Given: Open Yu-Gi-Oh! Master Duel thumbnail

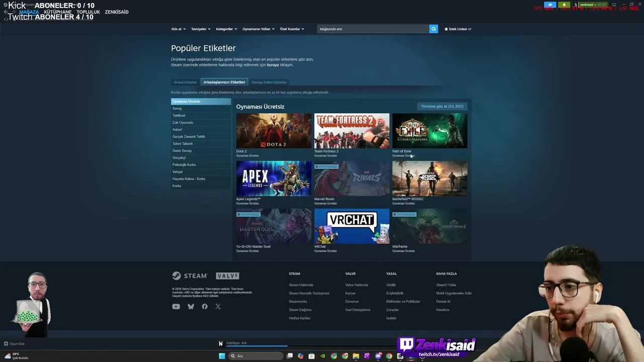Looking at the screenshot, I should pyautogui.click(x=274, y=226).
